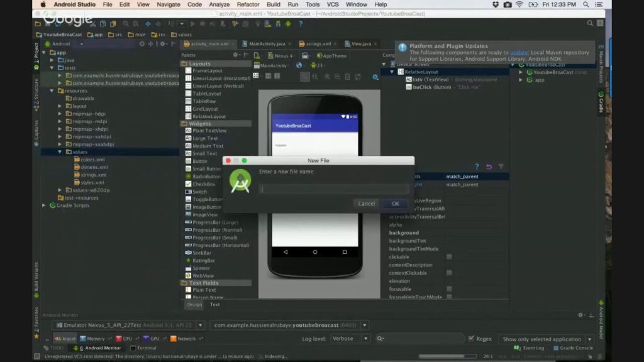644x362 pixels.
Task: Open the Terminal tool window tab
Action: tap(143, 348)
